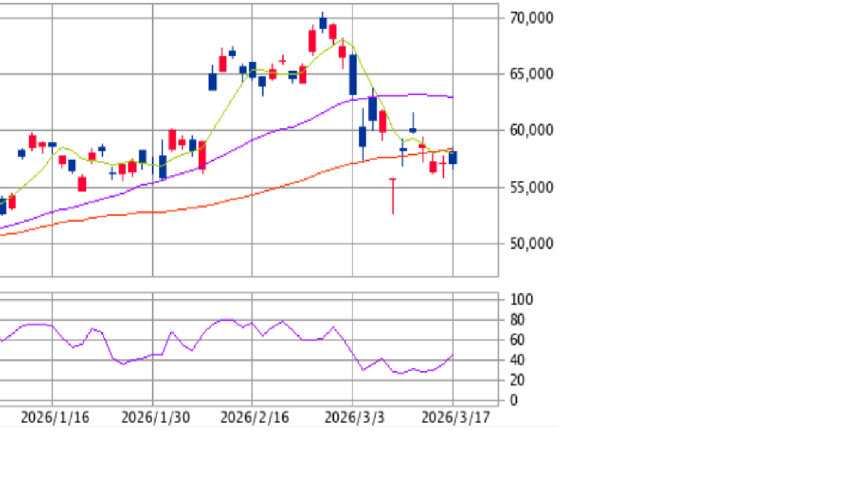Select the oscillator 80 scale label
Image resolution: width=858 pixels, height=504 pixels.
click(518, 320)
